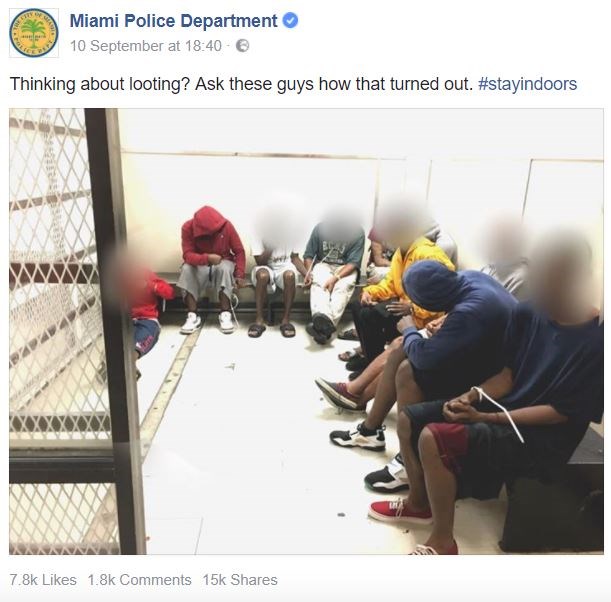The width and height of the screenshot is (611, 602).
Task: Open the 10 September at 18:40 timestamp
Action: (146, 46)
